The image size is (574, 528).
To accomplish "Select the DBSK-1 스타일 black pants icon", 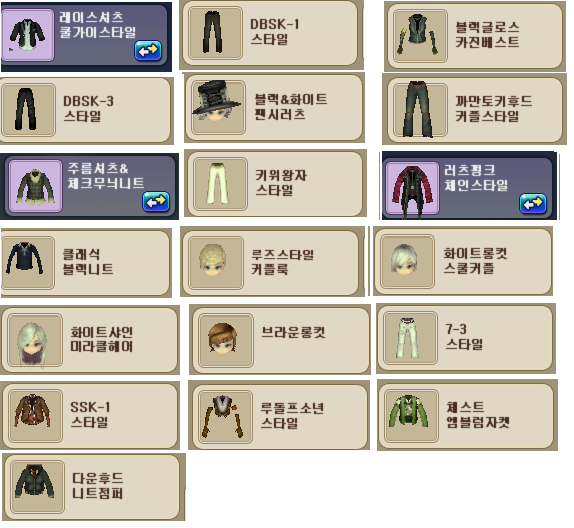I will point(215,33).
